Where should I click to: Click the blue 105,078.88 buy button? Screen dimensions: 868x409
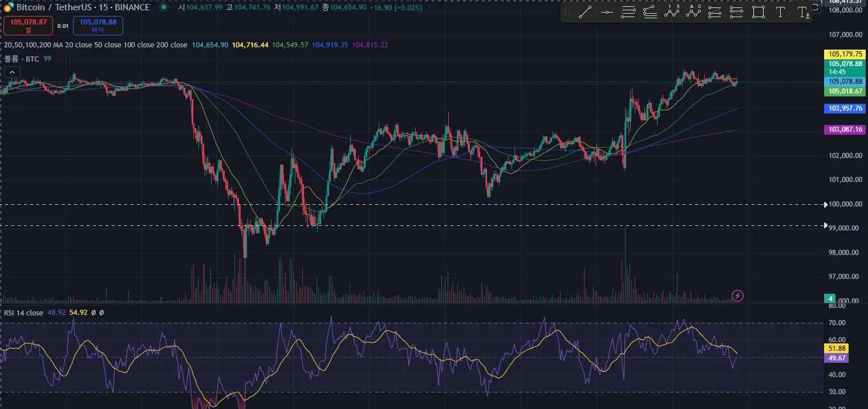[98, 25]
